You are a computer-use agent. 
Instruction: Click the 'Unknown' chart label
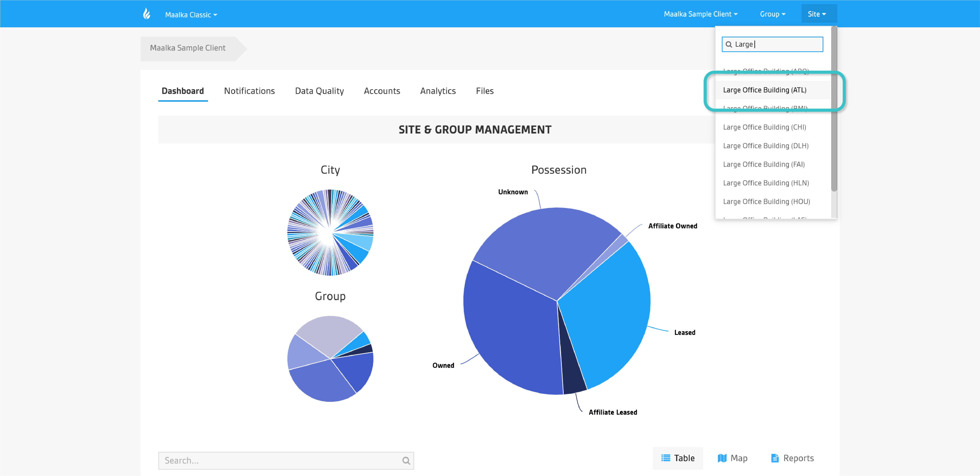(x=513, y=192)
